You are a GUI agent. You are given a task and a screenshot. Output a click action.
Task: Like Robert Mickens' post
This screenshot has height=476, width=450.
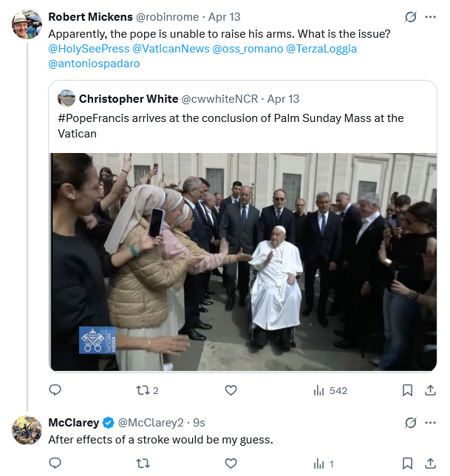[231, 390]
